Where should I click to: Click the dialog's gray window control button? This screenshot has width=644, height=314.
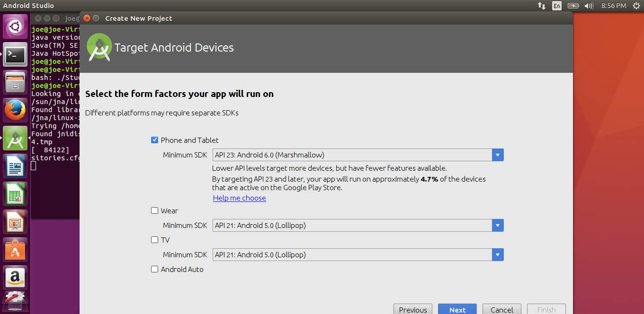click(x=96, y=18)
